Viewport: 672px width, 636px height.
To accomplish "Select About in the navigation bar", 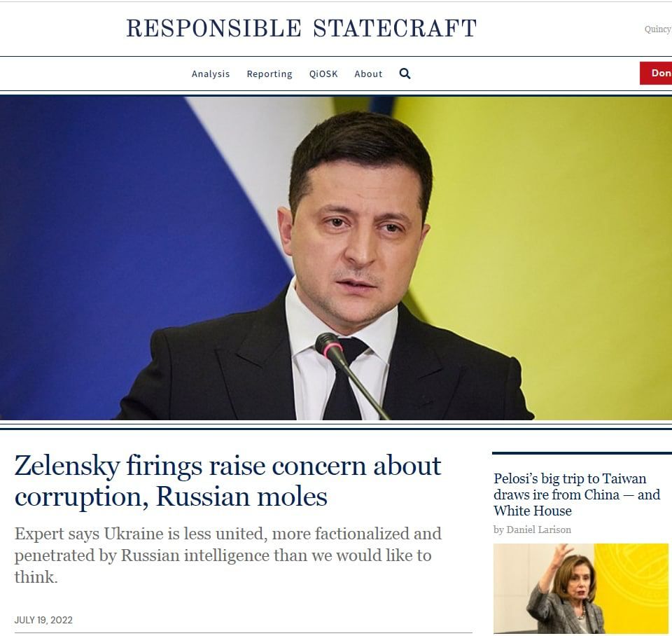I will (x=368, y=74).
